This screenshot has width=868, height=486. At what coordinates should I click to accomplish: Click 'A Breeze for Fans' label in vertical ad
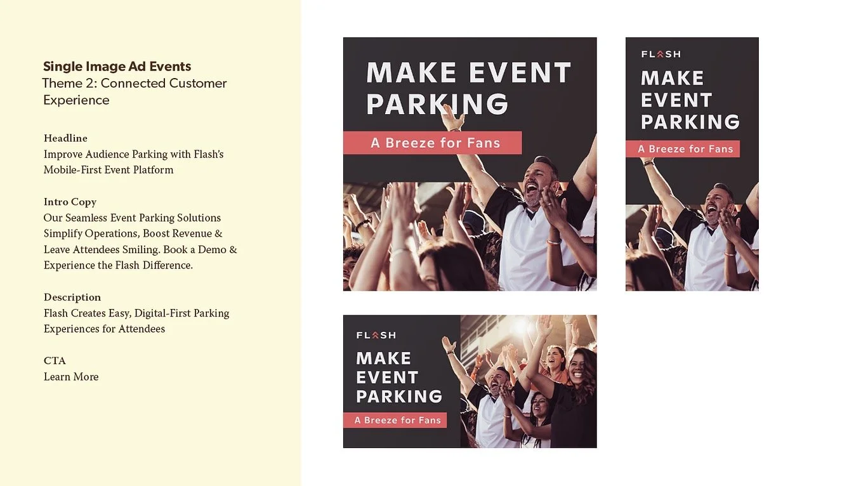tap(683, 148)
